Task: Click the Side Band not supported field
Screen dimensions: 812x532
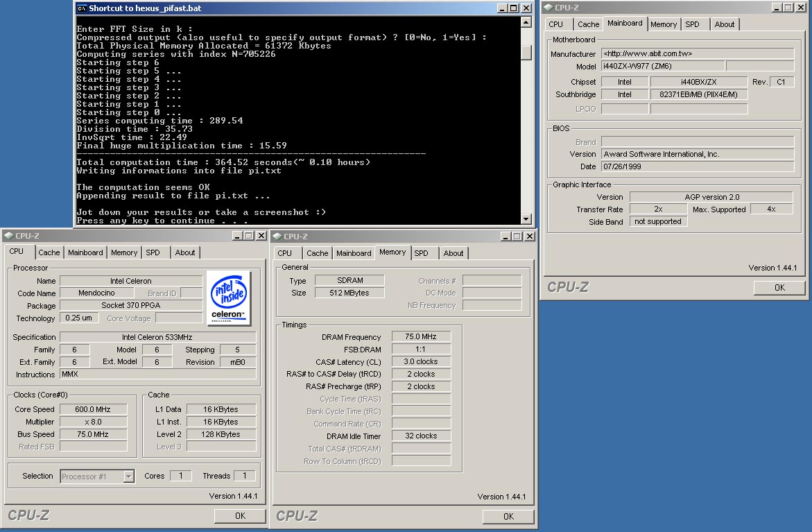Action: [658, 221]
